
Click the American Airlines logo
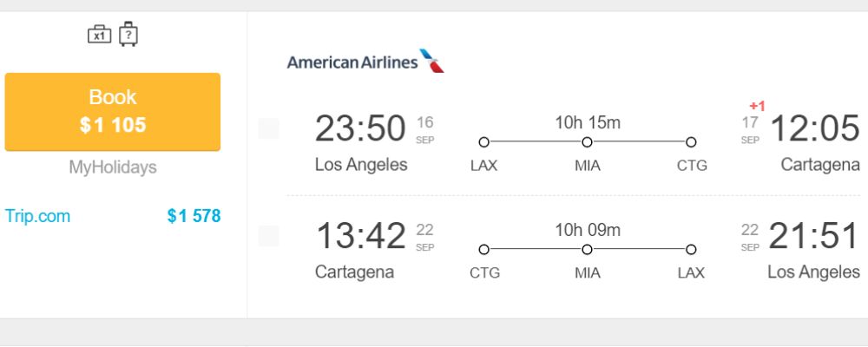point(365,61)
